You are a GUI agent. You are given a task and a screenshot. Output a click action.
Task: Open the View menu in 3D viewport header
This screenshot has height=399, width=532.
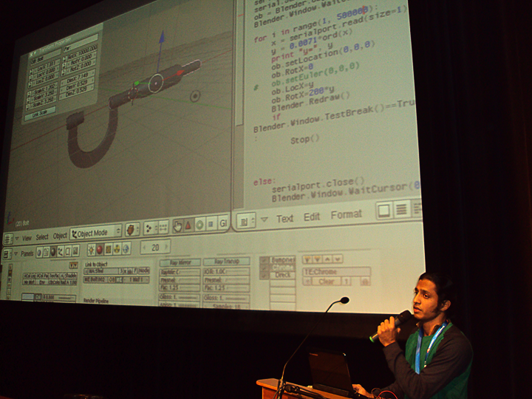[x=27, y=238]
